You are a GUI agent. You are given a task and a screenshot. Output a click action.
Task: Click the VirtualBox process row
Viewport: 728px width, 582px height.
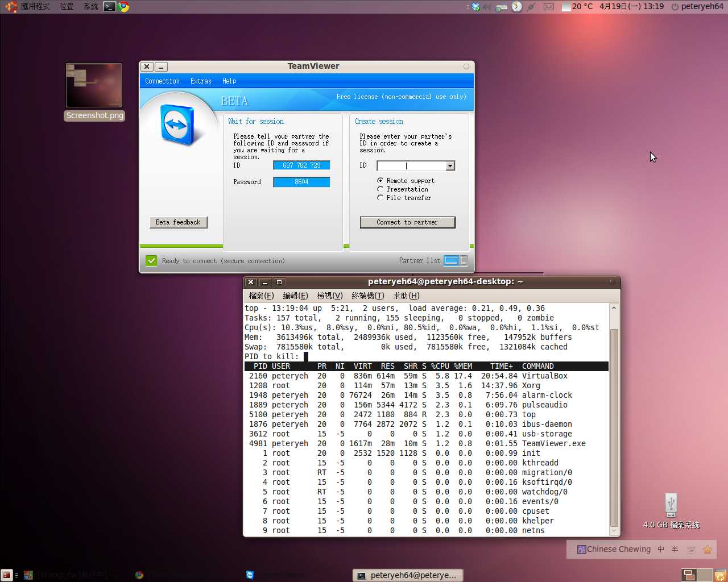tap(427, 376)
